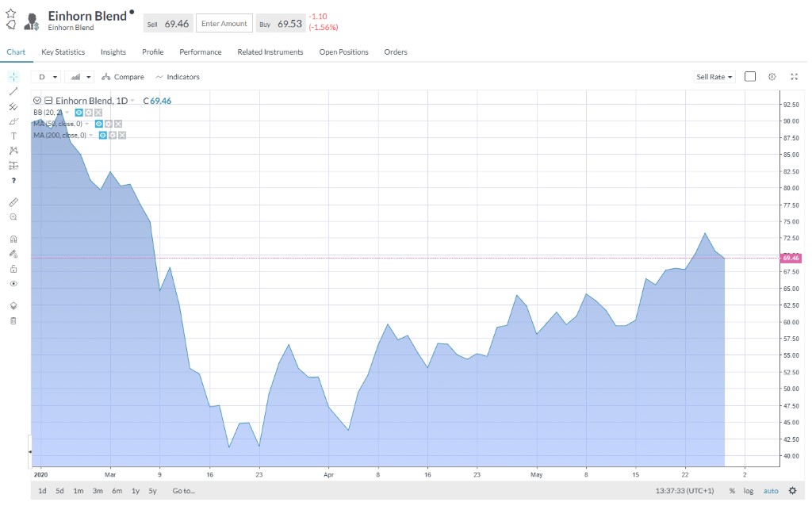The width and height of the screenshot is (812, 506).
Task: Click the trash icon to remove drawings
Action: pos(13,320)
